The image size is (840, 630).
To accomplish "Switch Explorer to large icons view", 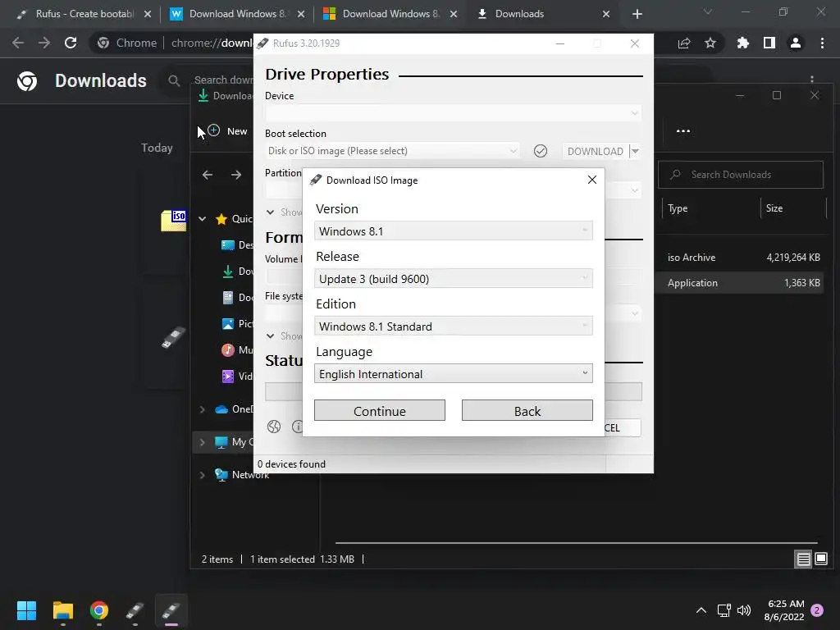I will pos(820,559).
